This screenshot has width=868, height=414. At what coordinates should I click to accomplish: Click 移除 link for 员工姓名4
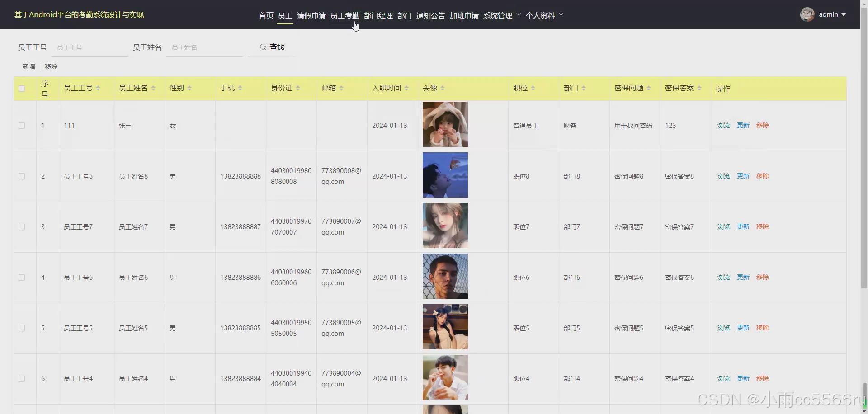tap(763, 379)
